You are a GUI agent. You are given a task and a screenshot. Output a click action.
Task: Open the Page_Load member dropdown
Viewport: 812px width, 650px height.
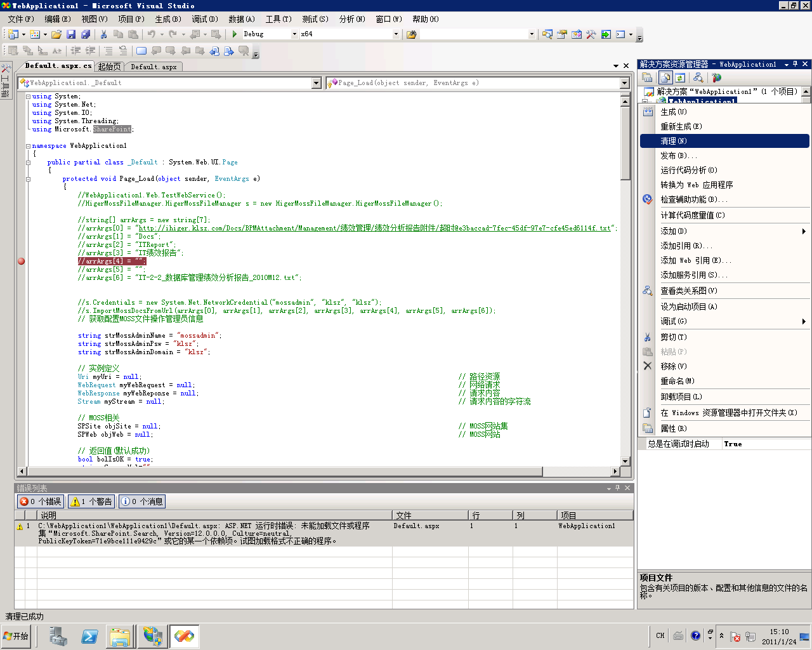624,83
